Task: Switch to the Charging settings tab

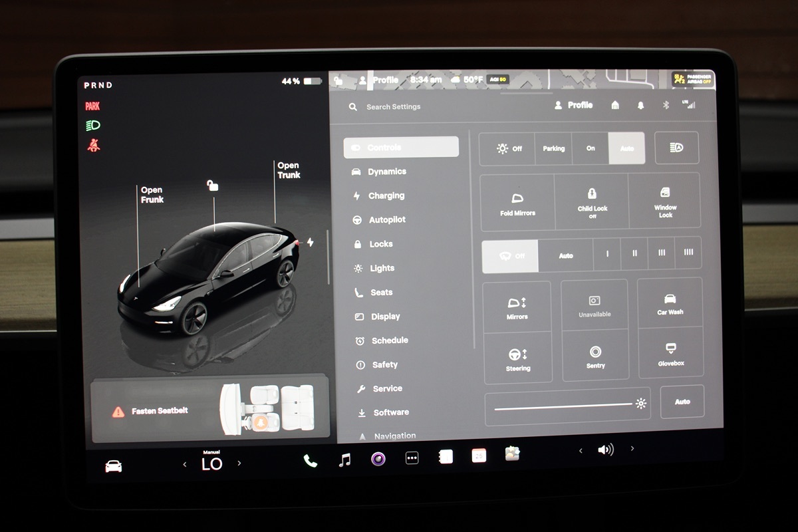Action: [x=386, y=196]
